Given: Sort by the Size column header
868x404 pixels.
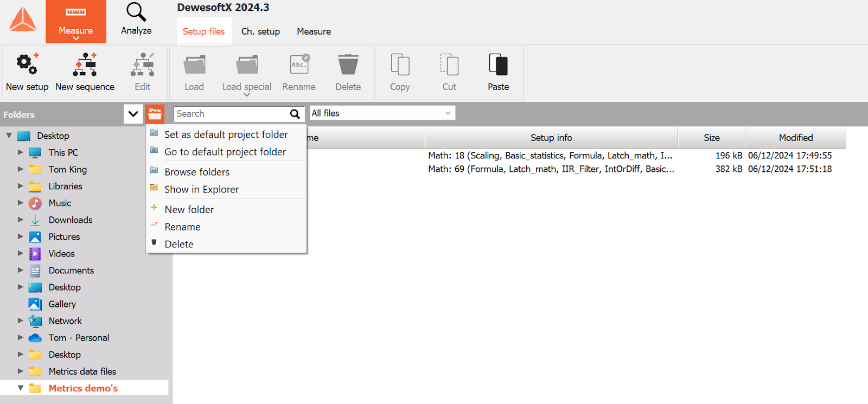Looking at the screenshot, I should coord(711,138).
